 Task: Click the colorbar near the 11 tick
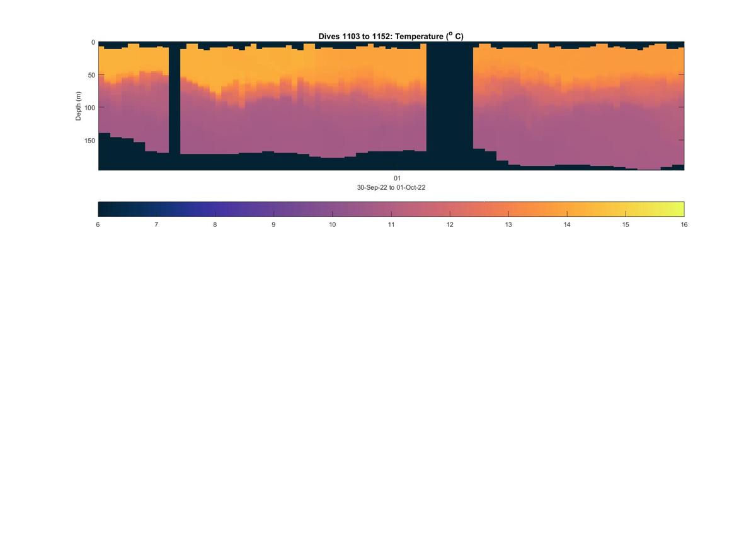(391, 209)
